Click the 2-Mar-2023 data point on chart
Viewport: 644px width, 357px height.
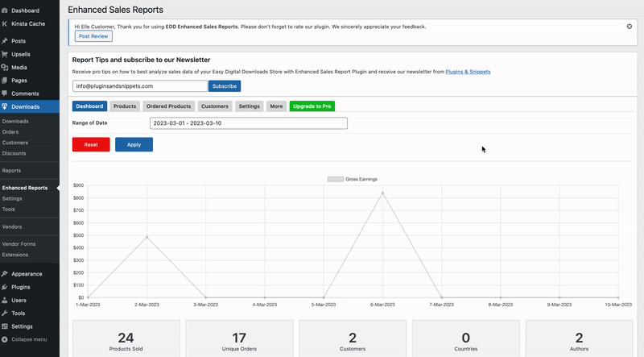pos(147,237)
